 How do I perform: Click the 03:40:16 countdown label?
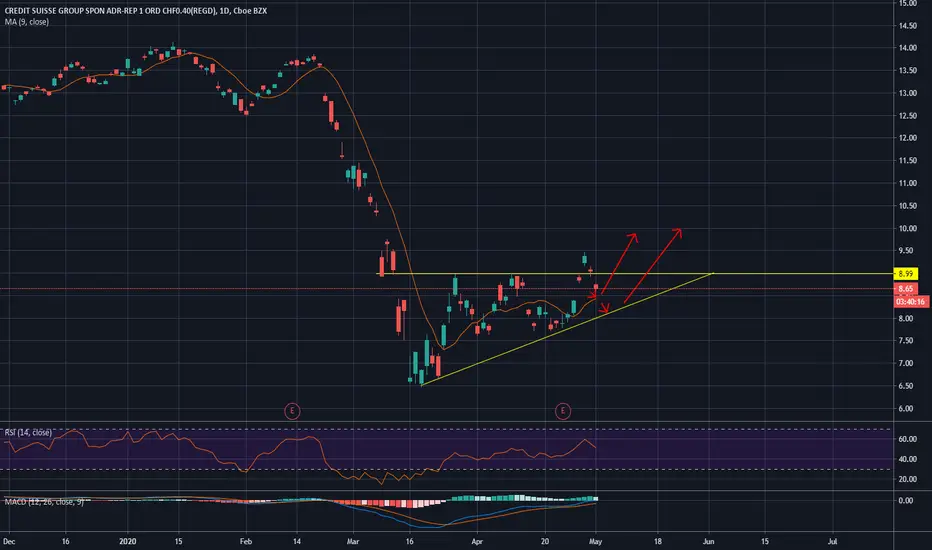(x=911, y=302)
